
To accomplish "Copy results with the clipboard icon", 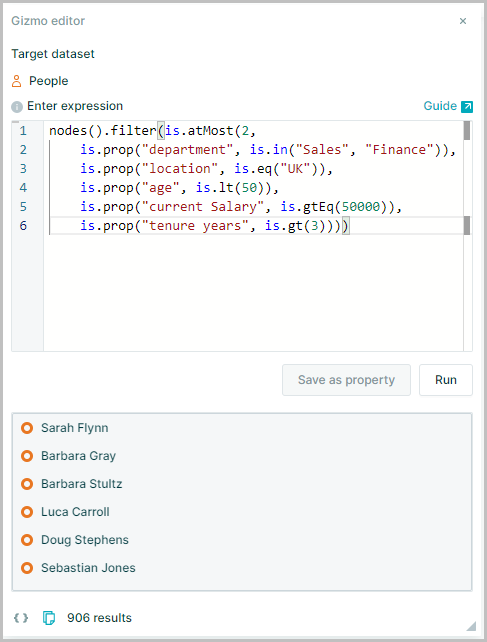I will pyautogui.click(x=49, y=618).
